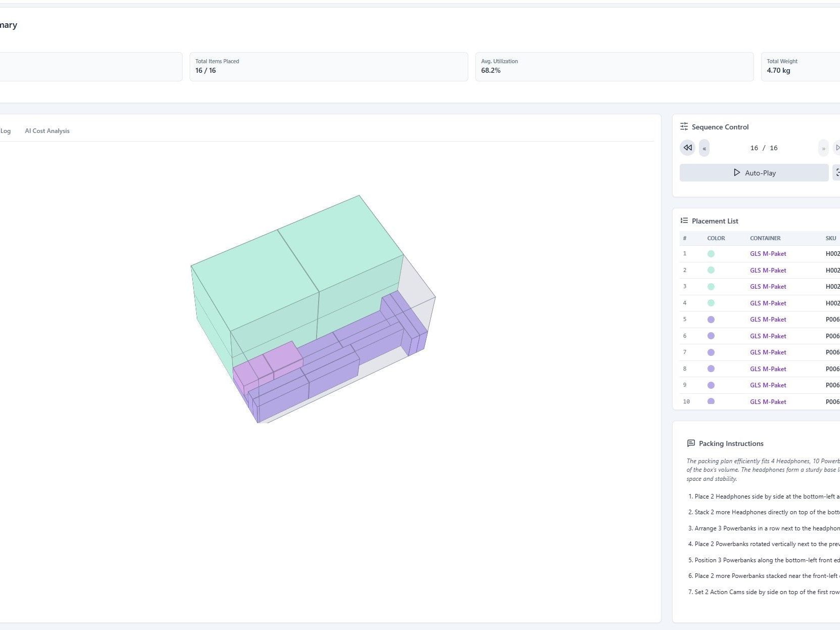Jump to first step with rewind button

[x=687, y=148]
